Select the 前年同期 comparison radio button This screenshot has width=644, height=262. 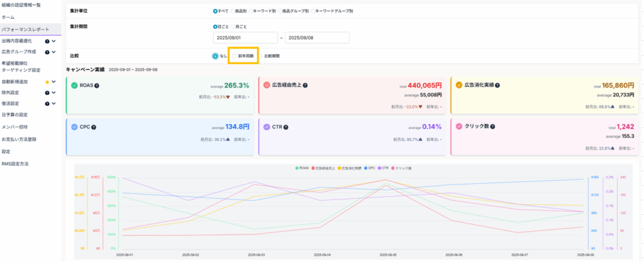coord(235,56)
